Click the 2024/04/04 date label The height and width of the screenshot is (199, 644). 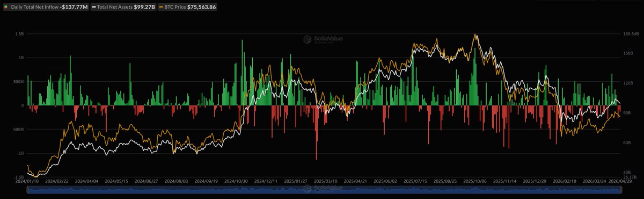point(87,181)
